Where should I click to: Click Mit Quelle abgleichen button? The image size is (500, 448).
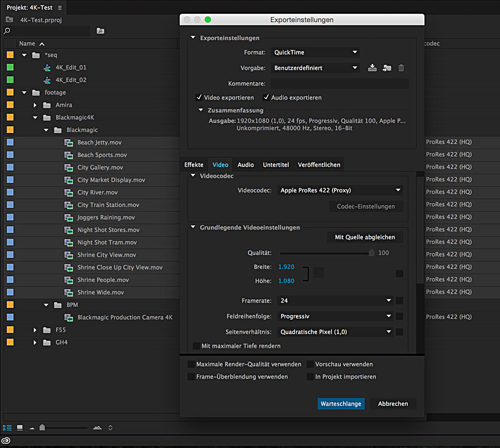tap(365, 237)
